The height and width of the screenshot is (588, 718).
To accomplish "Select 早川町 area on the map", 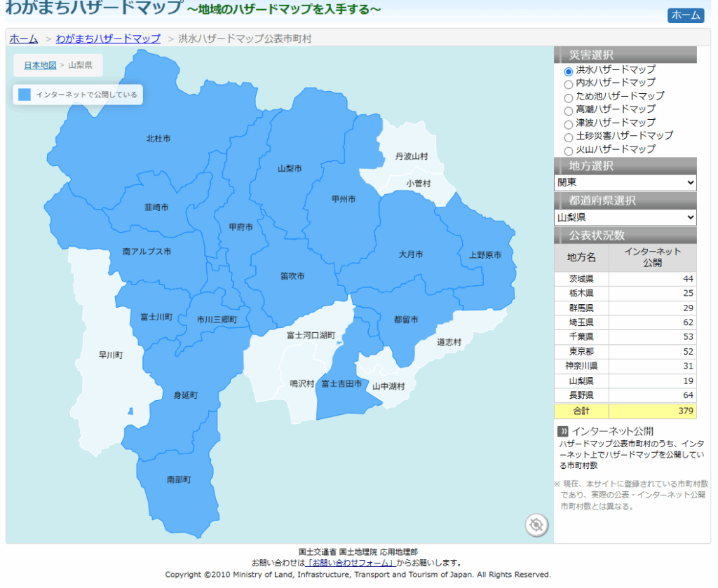I will [x=111, y=355].
